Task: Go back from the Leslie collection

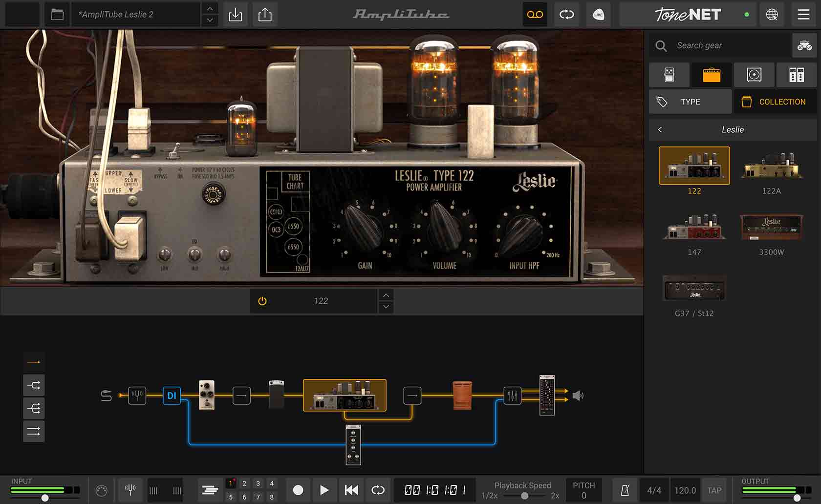Action: (x=660, y=129)
